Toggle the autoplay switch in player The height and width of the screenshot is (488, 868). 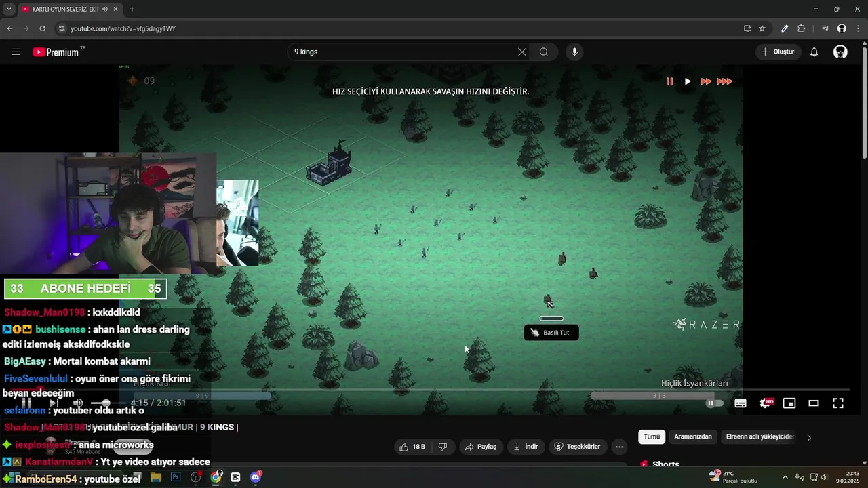tap(715, 403)
